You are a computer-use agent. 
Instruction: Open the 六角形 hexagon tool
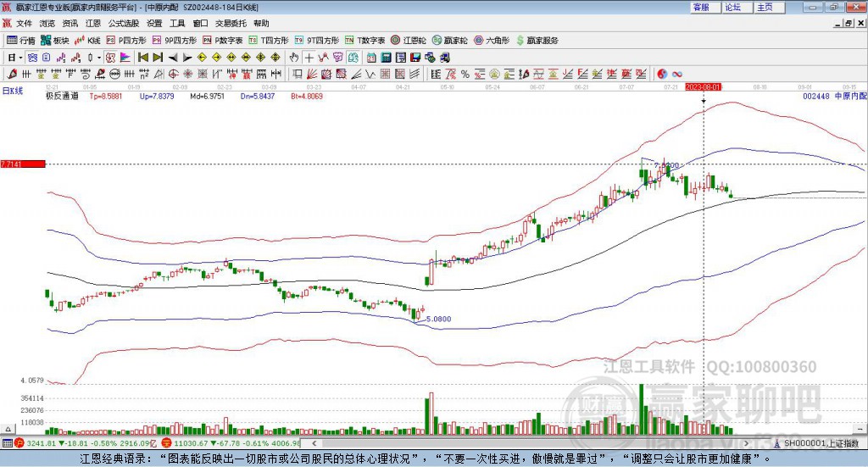point(492,41)
